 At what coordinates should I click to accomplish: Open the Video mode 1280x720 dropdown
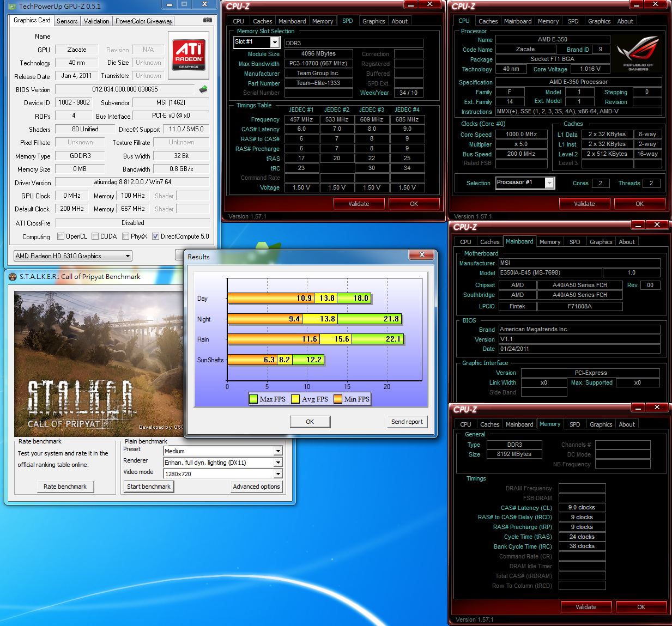coord(223,474)
